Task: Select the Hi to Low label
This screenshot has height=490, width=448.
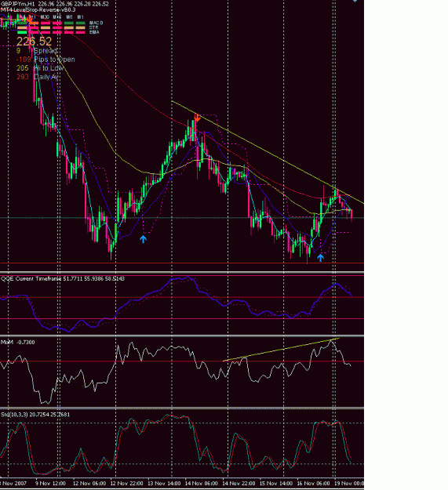Action: pos(49,68)
